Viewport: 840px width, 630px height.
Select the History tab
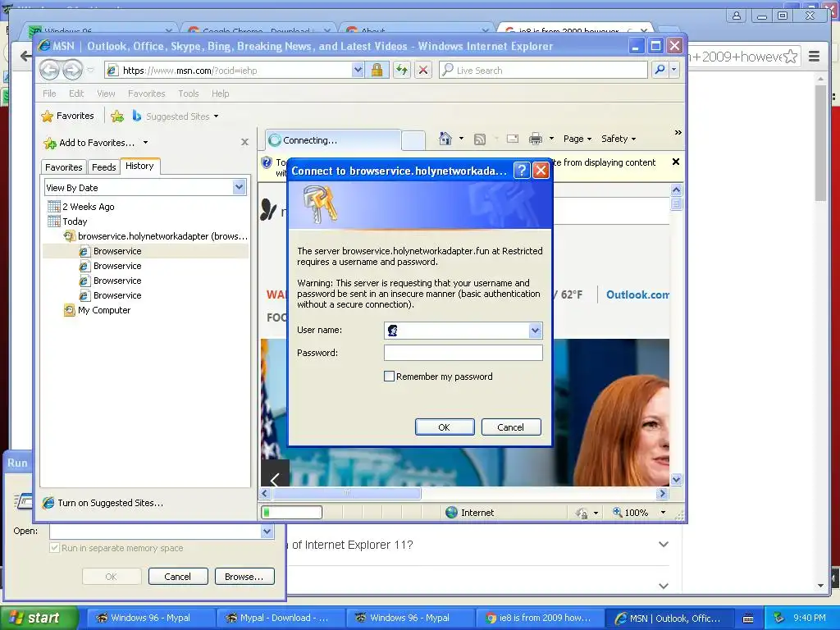pos(139,166)
